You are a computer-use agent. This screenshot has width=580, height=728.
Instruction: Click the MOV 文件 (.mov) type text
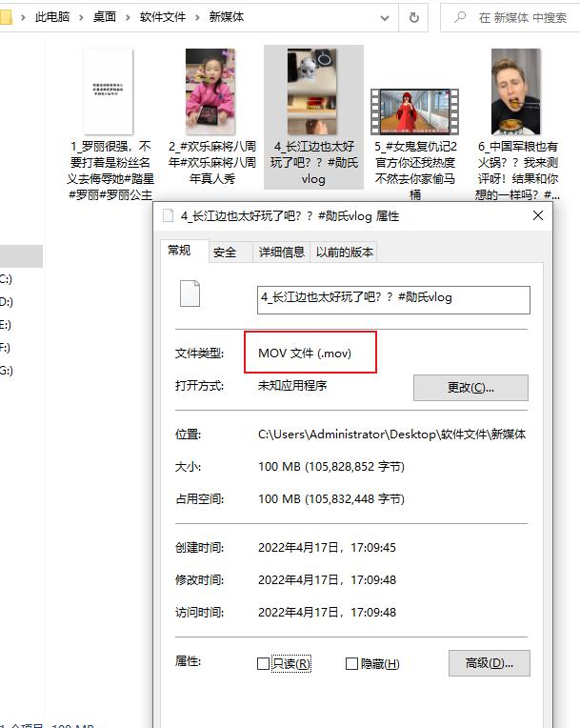[x=305, y=354]
